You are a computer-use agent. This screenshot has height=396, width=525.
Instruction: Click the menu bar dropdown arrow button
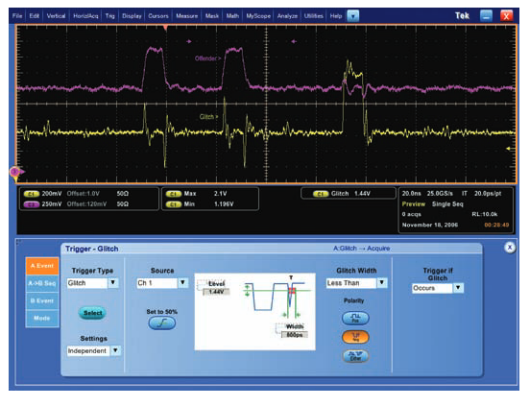(353, 16)
